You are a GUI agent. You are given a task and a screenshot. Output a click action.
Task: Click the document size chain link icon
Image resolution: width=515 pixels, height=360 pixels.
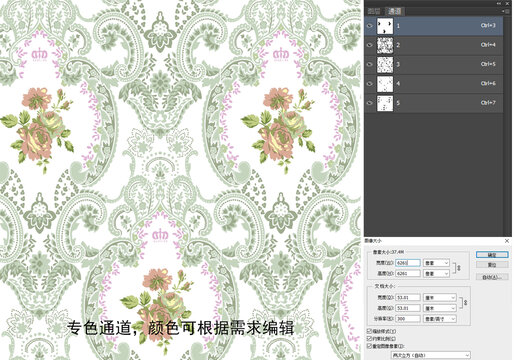pyautogui.click(x=465, y=302)
